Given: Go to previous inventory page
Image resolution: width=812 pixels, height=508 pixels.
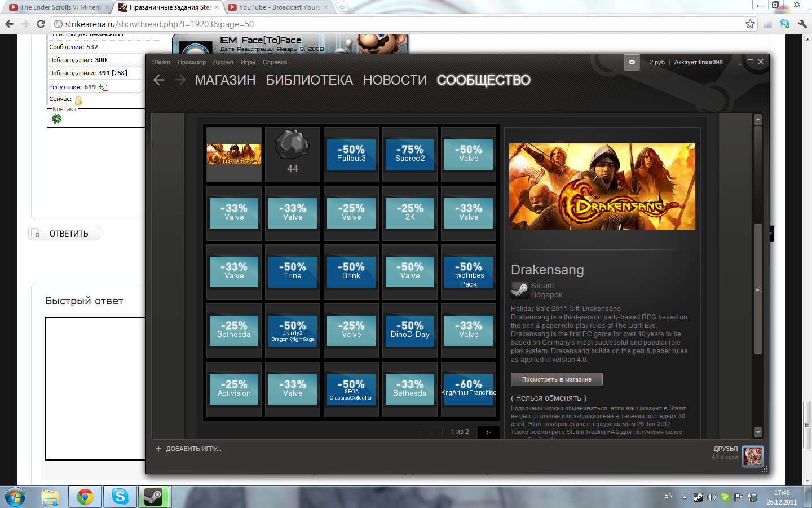Looking at the screenshot, I should point(431,432).
